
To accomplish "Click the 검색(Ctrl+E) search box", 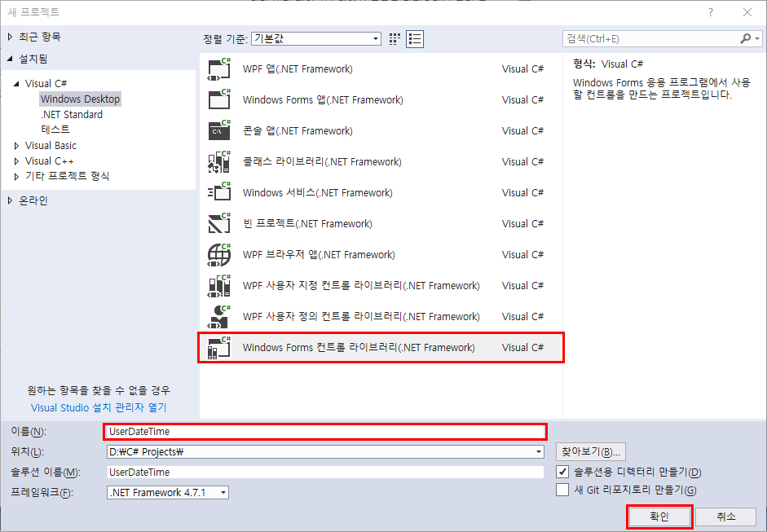I will click(x=650, y=38).
